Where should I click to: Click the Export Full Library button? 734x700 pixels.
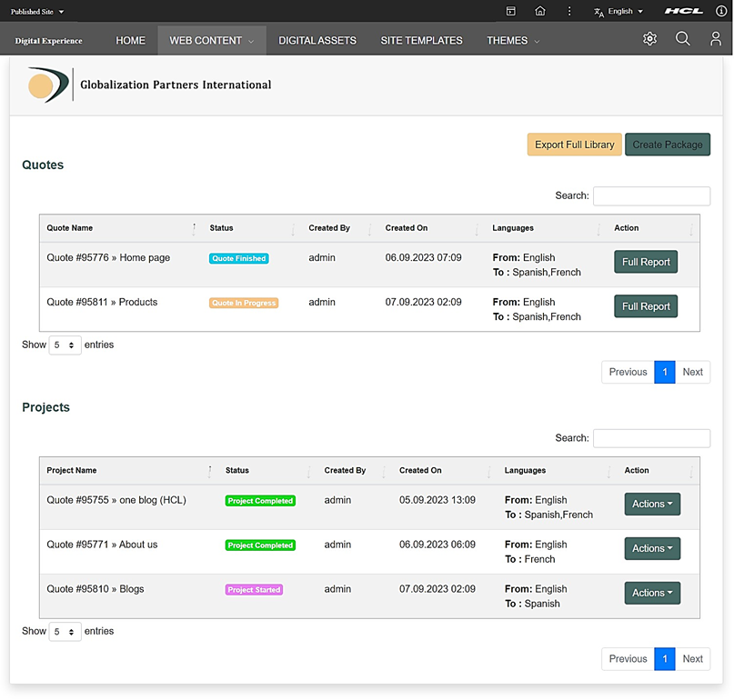pyautogui.click(x=574, y=145)
